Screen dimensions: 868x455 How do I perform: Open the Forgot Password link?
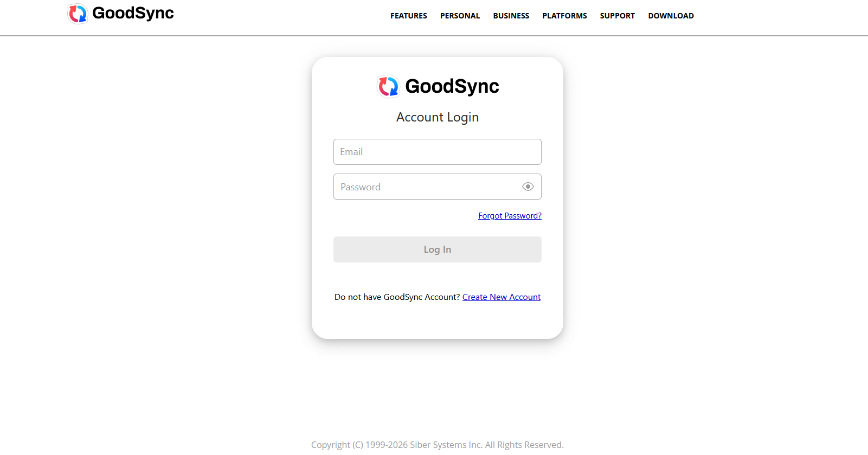(510, 216)
